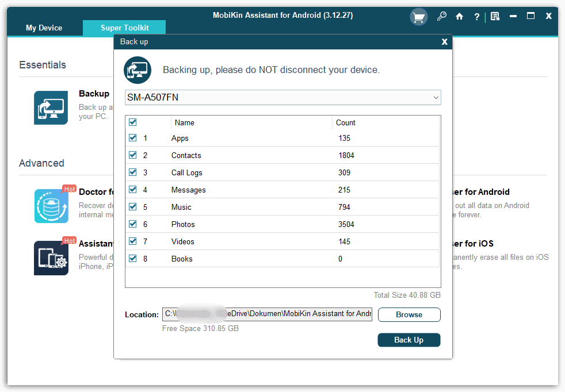Click the Contacts count 1804
The width and height of the screenshot is (565, 392).
(346, 156)
